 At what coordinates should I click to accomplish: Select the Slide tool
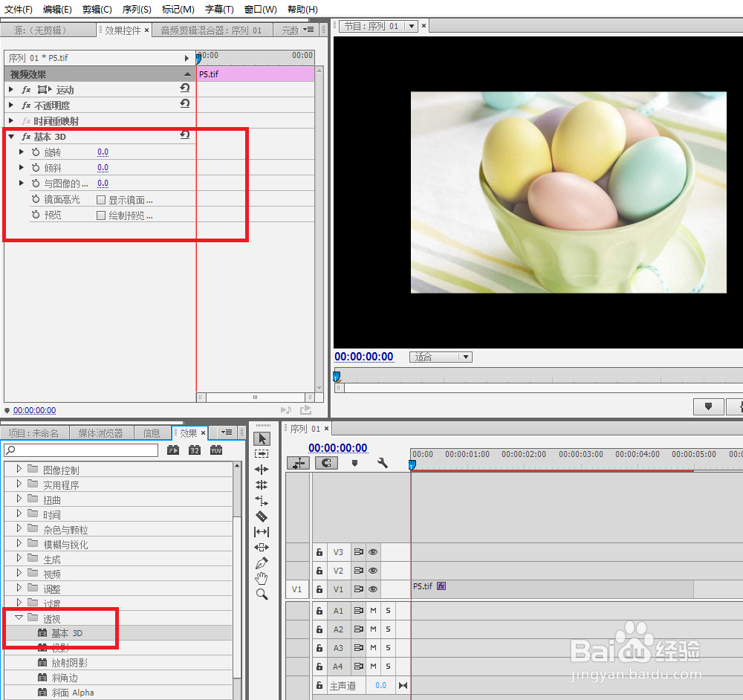(x=262, y=548)
